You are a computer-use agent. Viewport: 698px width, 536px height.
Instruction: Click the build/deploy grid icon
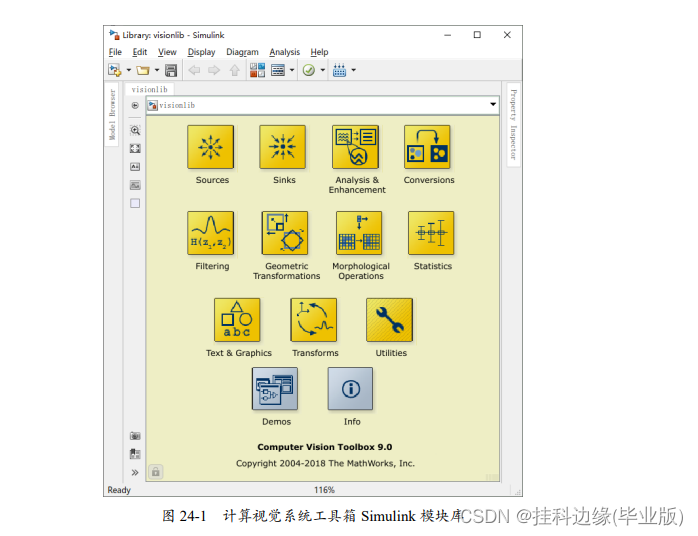(339, 70)
